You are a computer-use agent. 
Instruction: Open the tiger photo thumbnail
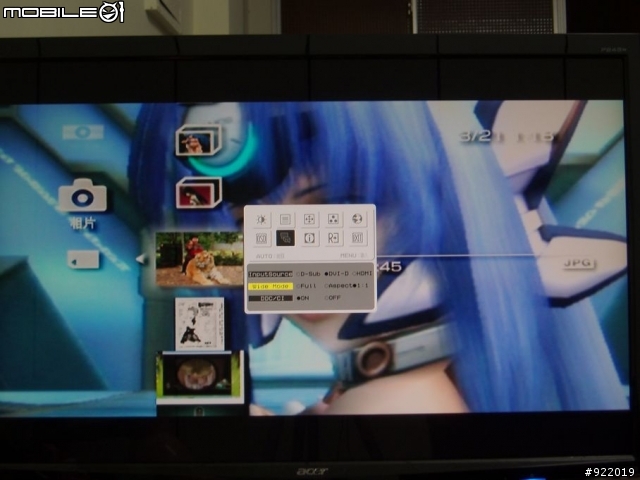click(x=200, y=259)
